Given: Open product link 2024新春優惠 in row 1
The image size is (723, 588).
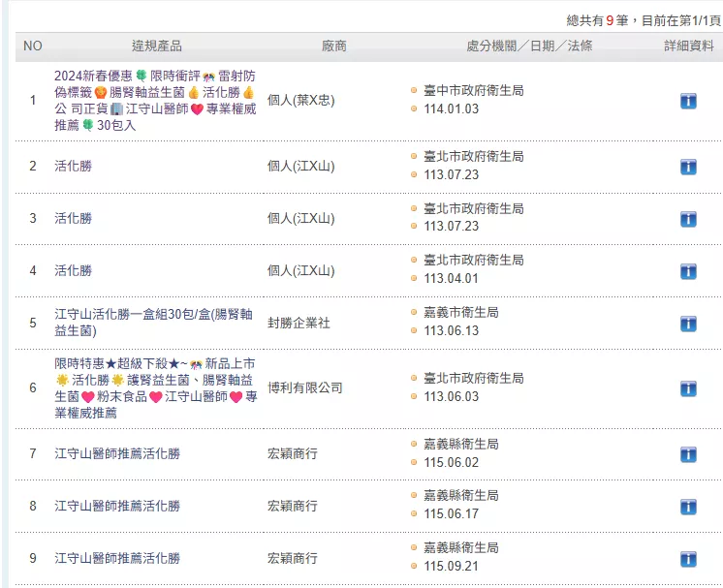Looking at the screenshot, I should coord(155,101).
